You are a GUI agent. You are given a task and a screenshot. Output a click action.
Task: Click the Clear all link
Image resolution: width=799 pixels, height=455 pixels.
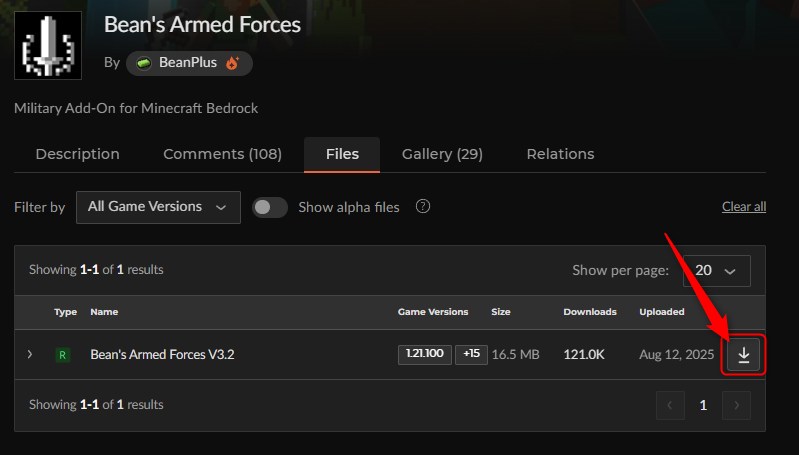pyautogui.click(x=743, y=206)
